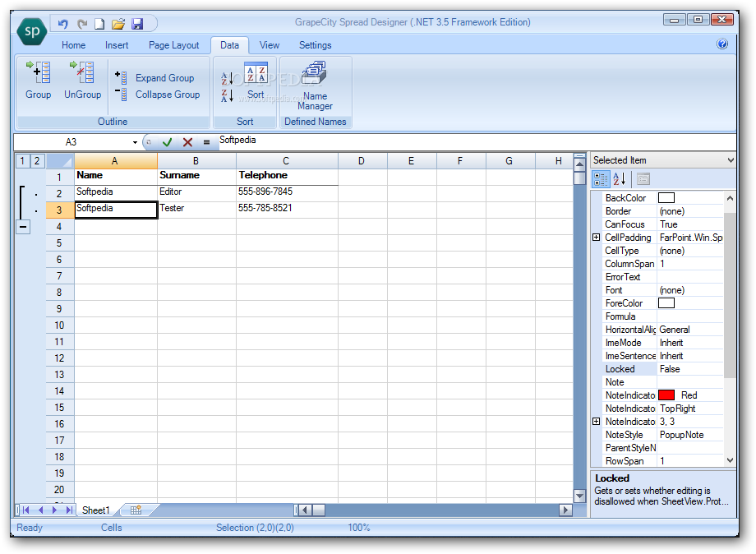
Task: Click the property grid scrollbar up arrow
Action: click(730, 198)
